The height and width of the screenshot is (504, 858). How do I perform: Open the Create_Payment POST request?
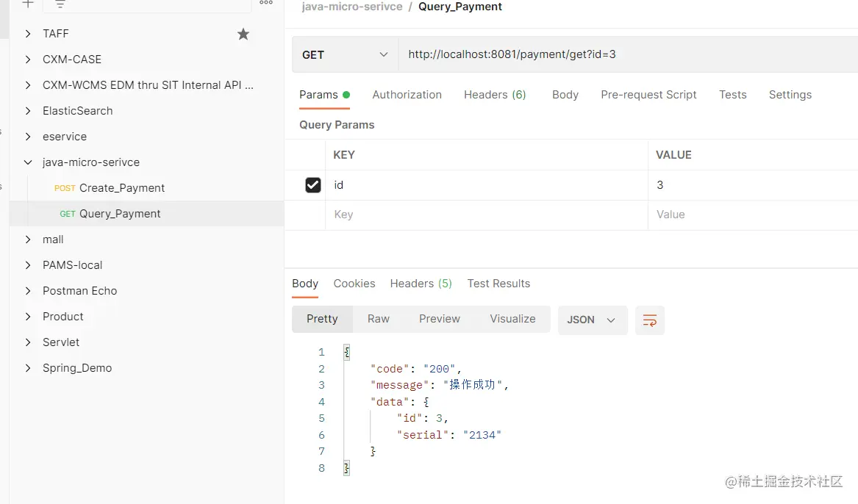(x=121, y=188)
